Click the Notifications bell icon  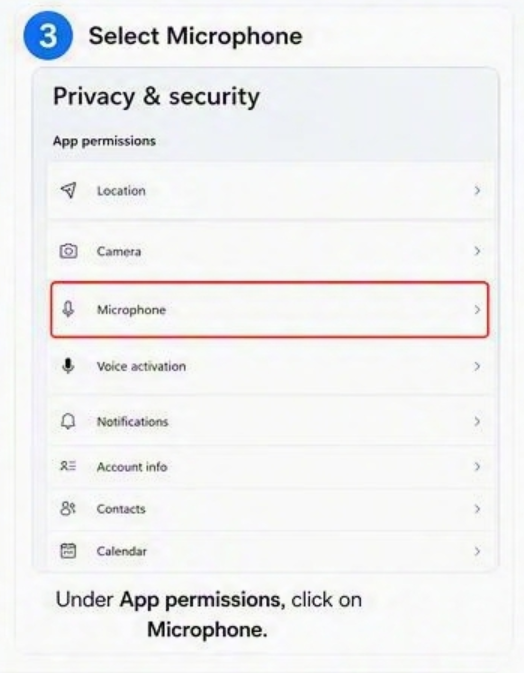pyautogui.click(x=68, y=421)
